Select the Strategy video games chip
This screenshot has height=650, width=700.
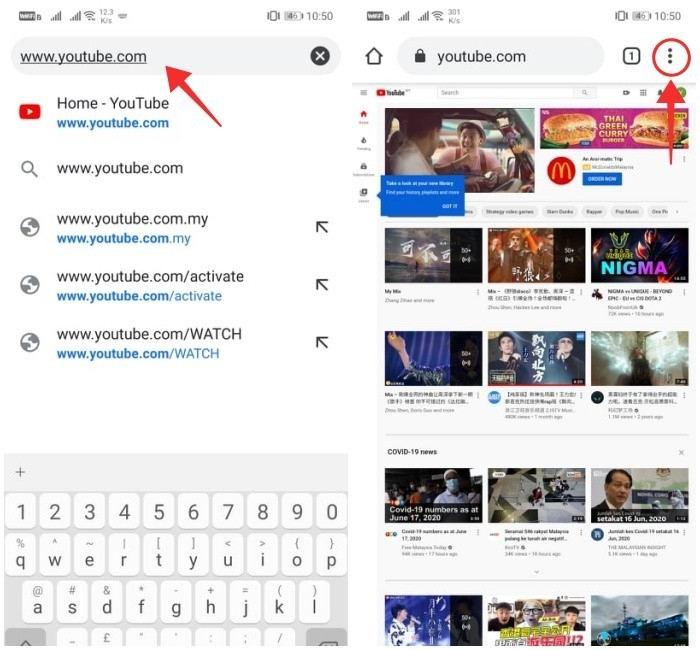[508, 212]
